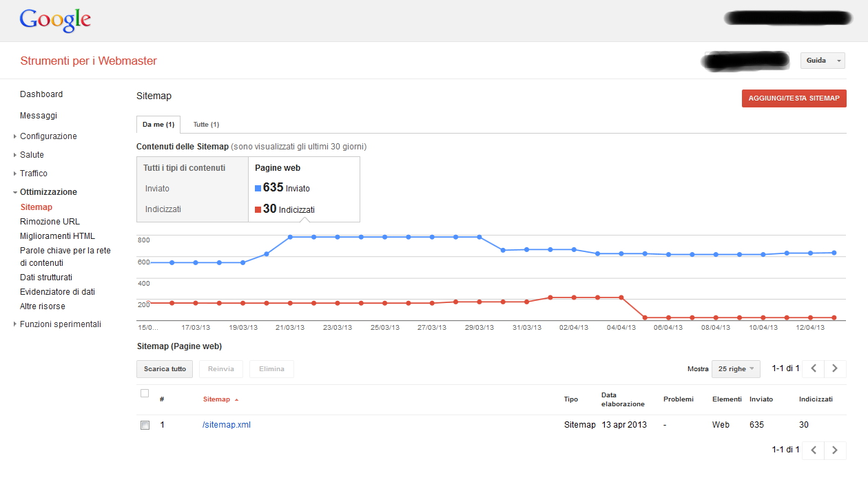Go to next page of sitemaps (top pager)

point(835,368)
